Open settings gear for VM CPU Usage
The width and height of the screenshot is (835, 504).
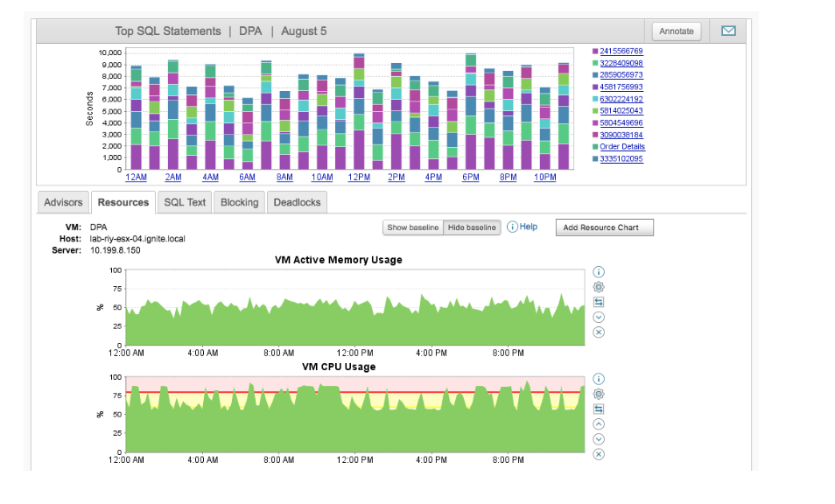pos(599,394)
